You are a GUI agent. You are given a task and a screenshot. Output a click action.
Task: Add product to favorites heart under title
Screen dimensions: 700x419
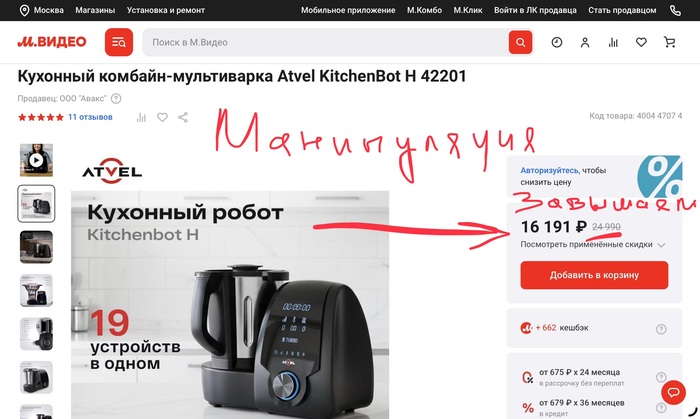point(162,117)
